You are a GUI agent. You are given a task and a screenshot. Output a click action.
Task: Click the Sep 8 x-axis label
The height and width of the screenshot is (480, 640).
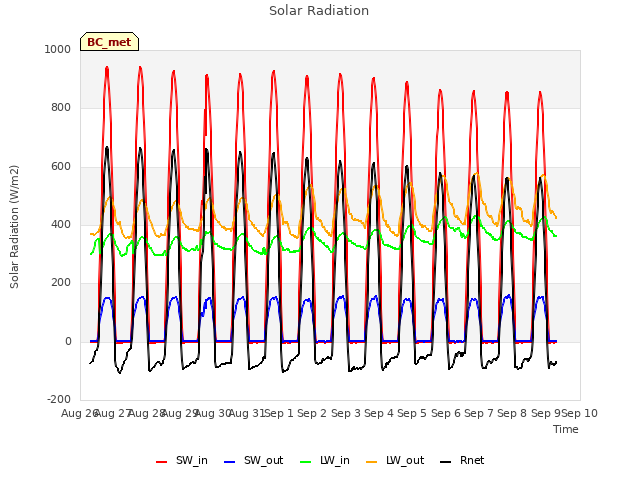[512, 413]
